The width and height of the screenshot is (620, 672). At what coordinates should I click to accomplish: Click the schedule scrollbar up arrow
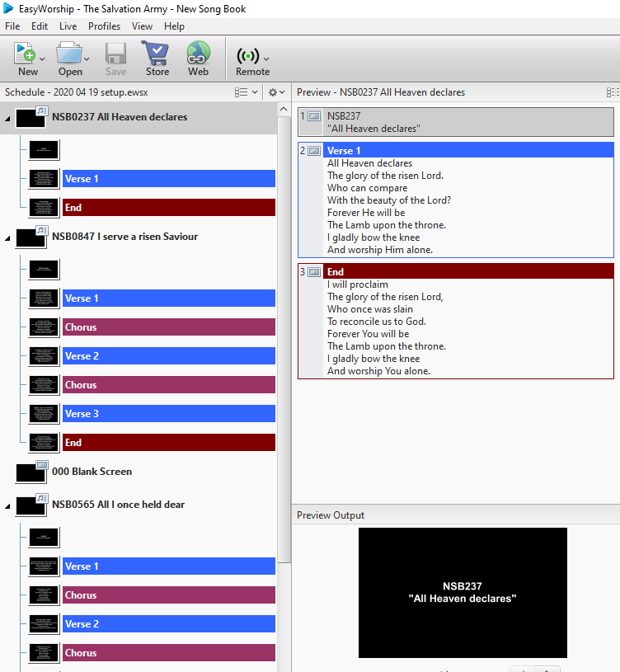tap(284, 110)
